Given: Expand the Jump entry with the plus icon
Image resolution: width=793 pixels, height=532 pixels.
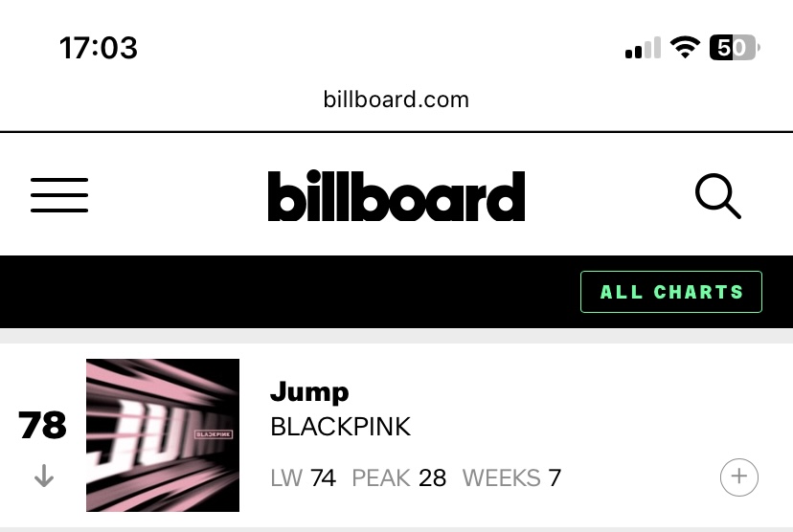Looking at the screenshot, I should [738, 477].
